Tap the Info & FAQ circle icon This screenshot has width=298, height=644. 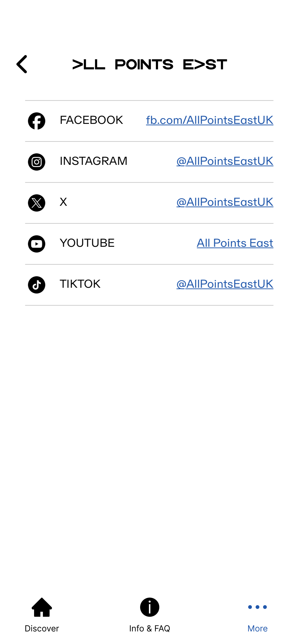(x=149, y=608)
